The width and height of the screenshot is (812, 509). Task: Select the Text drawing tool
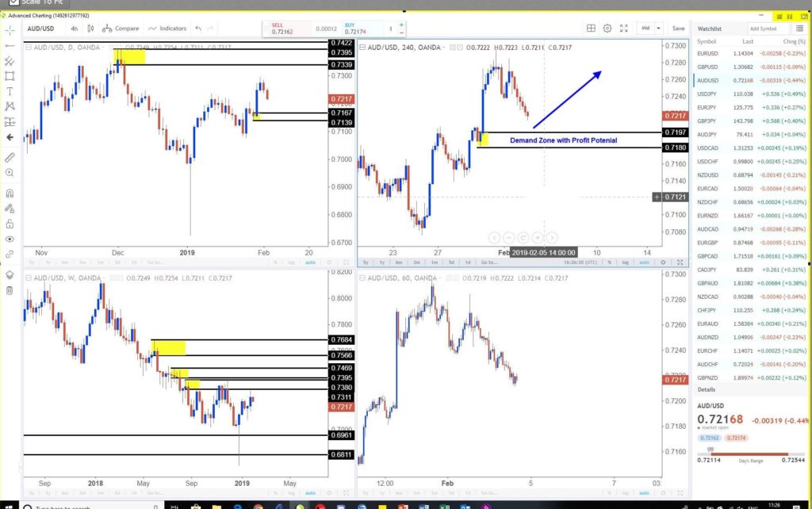[x=10, y=91]
